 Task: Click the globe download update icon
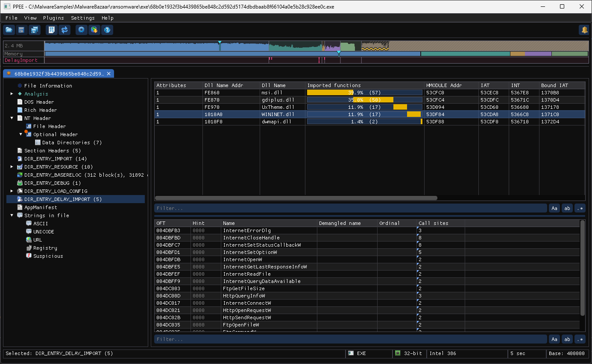pos(94,30)
